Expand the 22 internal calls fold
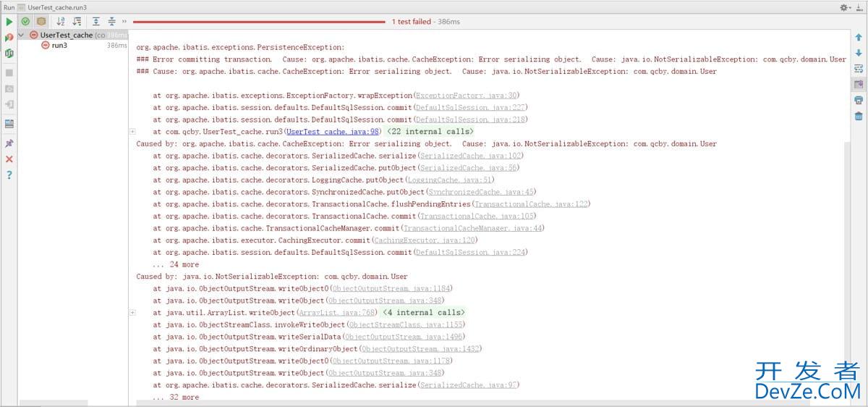 point(430,132)
